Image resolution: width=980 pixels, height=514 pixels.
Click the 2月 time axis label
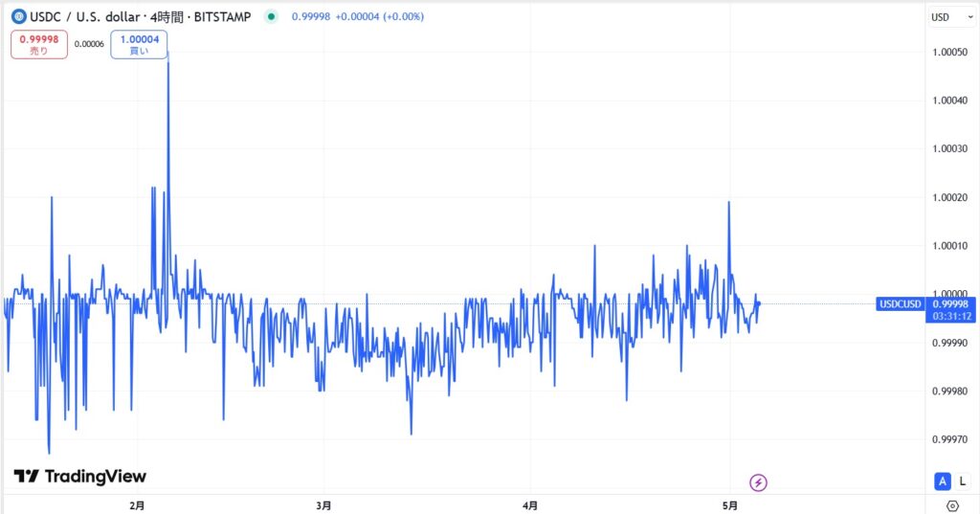[x=137, y=505]
